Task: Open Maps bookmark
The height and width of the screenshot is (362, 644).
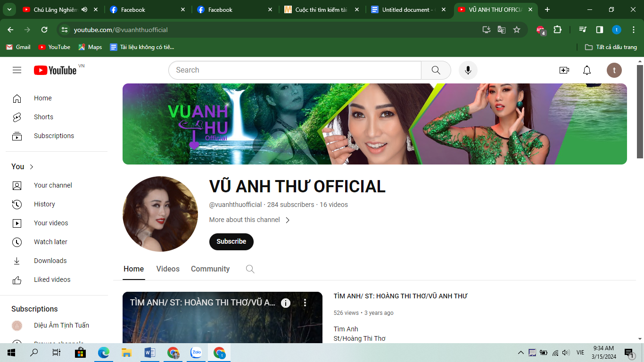Action: 90,47
